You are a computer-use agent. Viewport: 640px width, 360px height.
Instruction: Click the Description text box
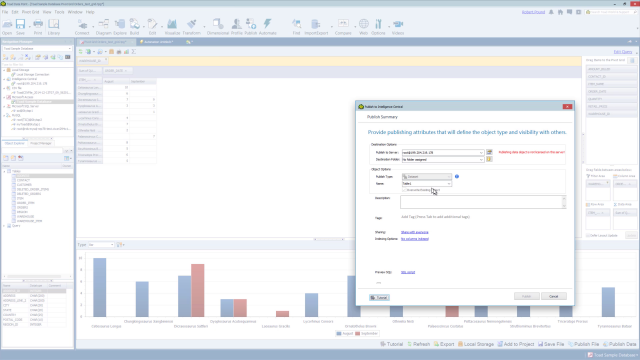pos(483,202)
